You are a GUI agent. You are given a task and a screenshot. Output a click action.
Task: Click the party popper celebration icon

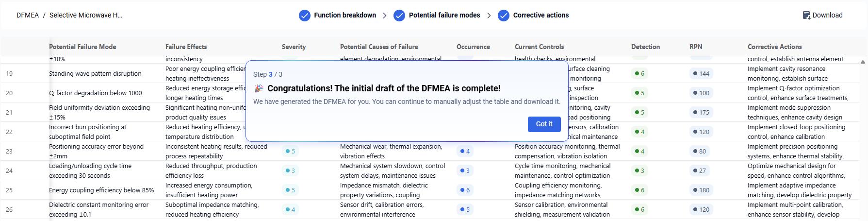pyautogui.click(x=259, y=88)
